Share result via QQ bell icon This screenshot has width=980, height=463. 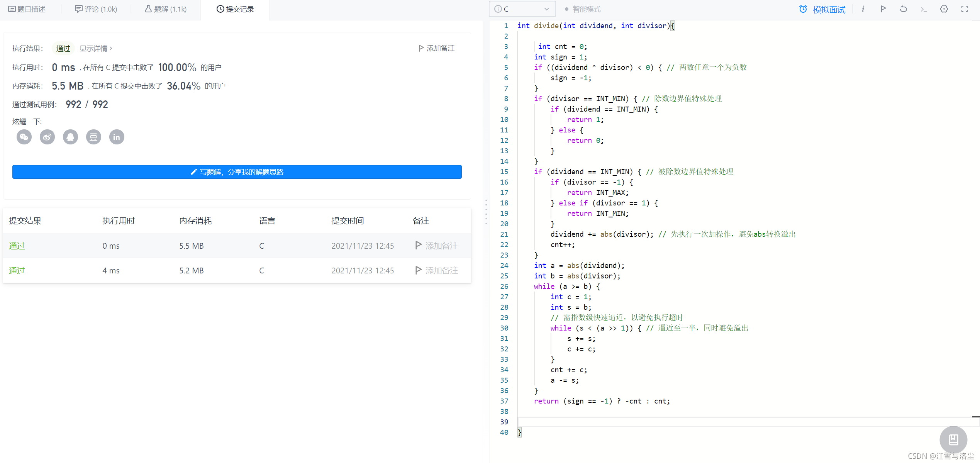coord(70,137)
